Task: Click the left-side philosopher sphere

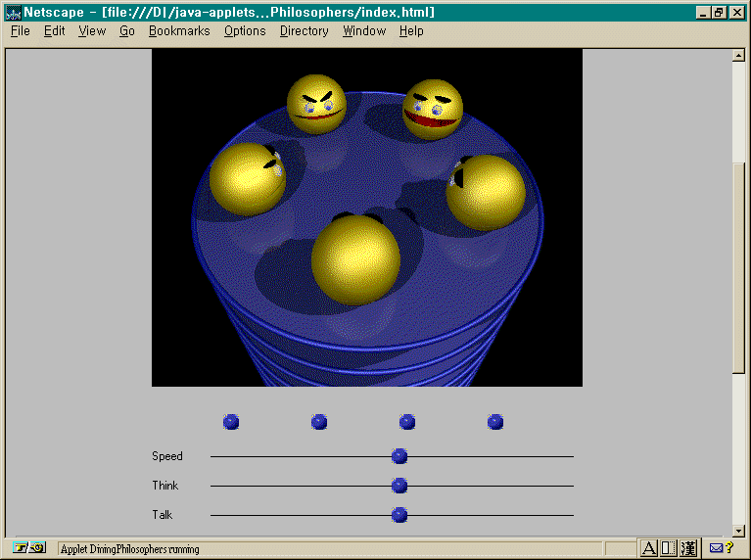Action: tap(248, 179)
